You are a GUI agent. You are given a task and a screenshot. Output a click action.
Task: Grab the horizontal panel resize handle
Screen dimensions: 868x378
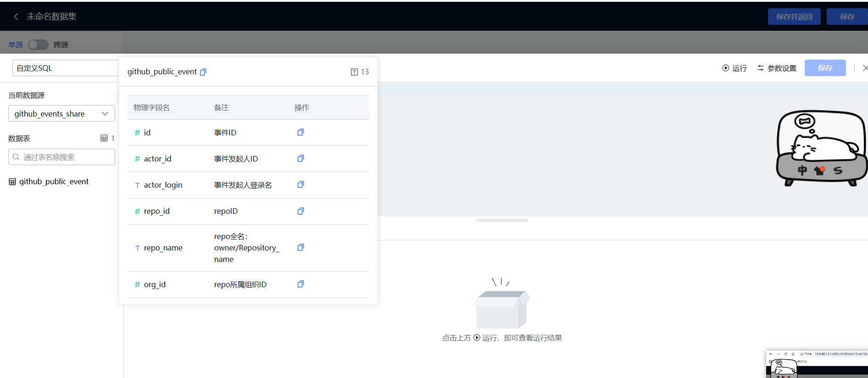(502, 221)
